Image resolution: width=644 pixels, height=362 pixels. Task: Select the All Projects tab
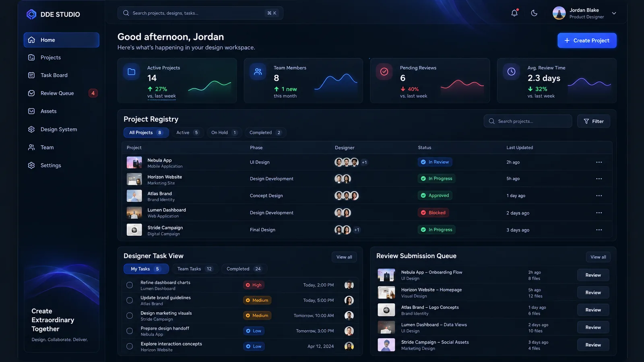146,132
